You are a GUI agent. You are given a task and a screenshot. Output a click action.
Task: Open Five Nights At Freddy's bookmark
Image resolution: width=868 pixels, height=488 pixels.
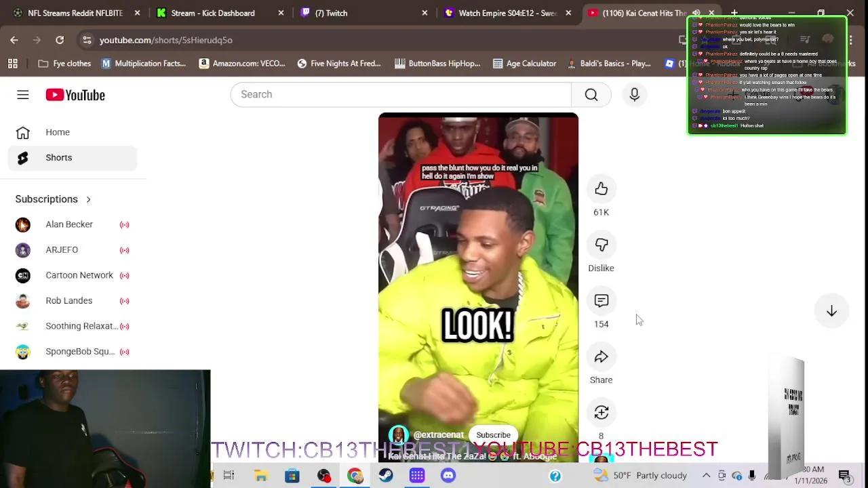[339, 64]
